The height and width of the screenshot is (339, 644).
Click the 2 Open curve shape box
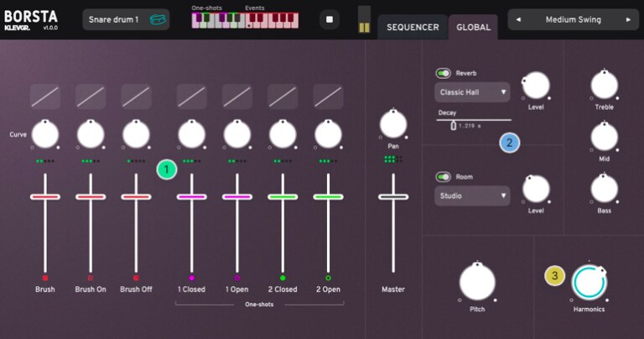point(328,96)
